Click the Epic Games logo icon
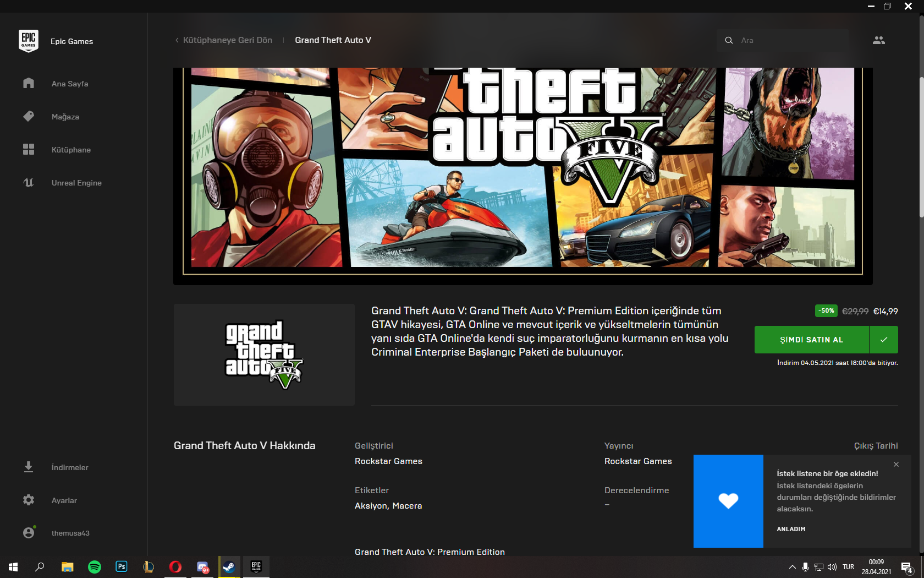 click(x=29, y=41)
